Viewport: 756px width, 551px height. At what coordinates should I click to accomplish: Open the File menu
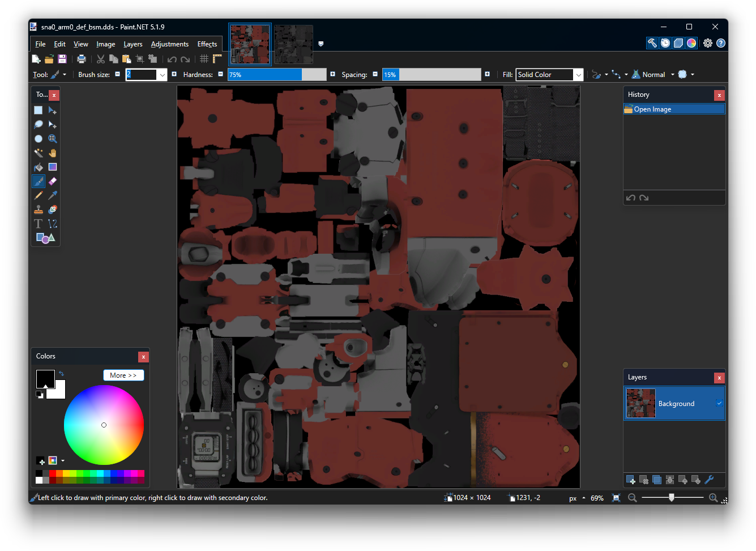(40, 44)
